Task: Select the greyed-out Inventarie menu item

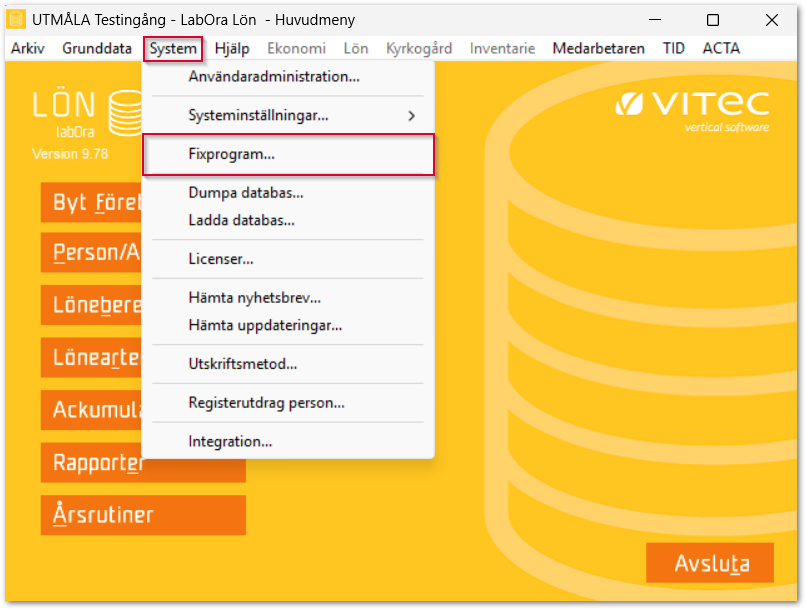Action: click(502, 48)
